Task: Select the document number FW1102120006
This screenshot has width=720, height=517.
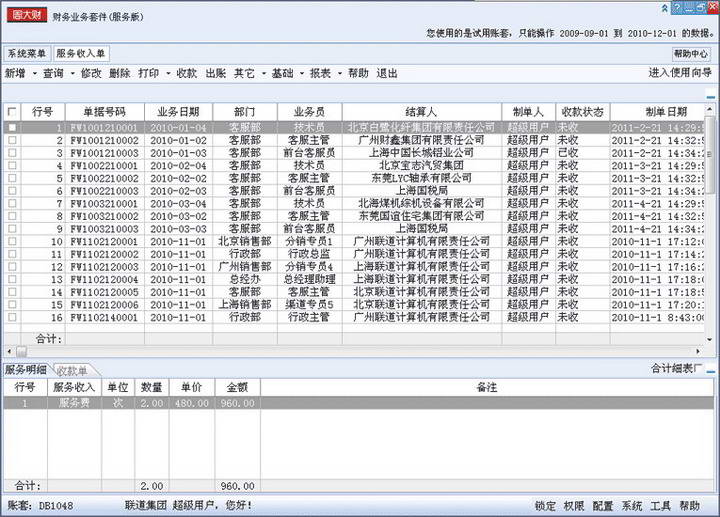Action: pos(104,305)
